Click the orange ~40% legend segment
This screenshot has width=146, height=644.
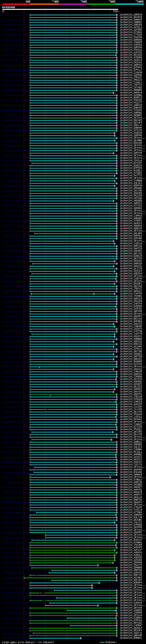pyautogui.click(x=45, y=4)
